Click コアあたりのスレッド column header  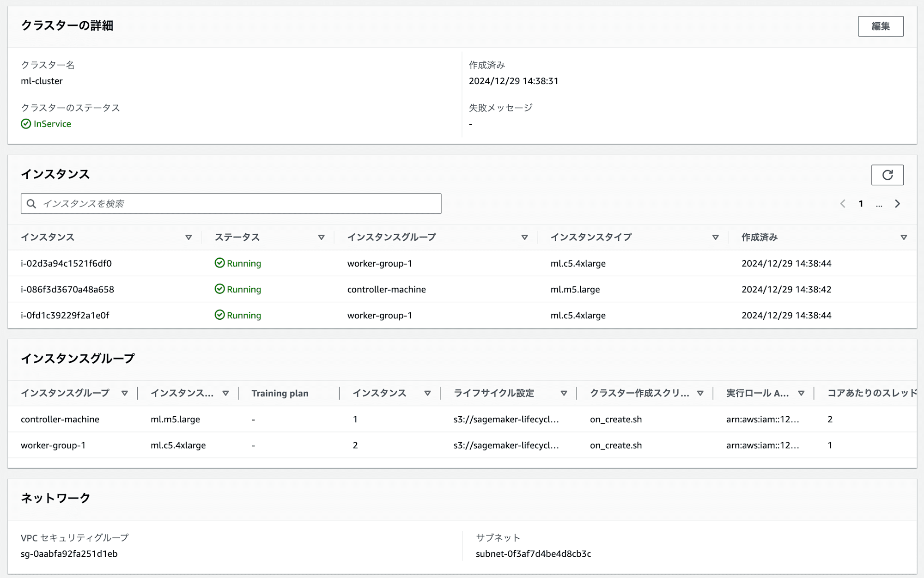pos(872,393)
